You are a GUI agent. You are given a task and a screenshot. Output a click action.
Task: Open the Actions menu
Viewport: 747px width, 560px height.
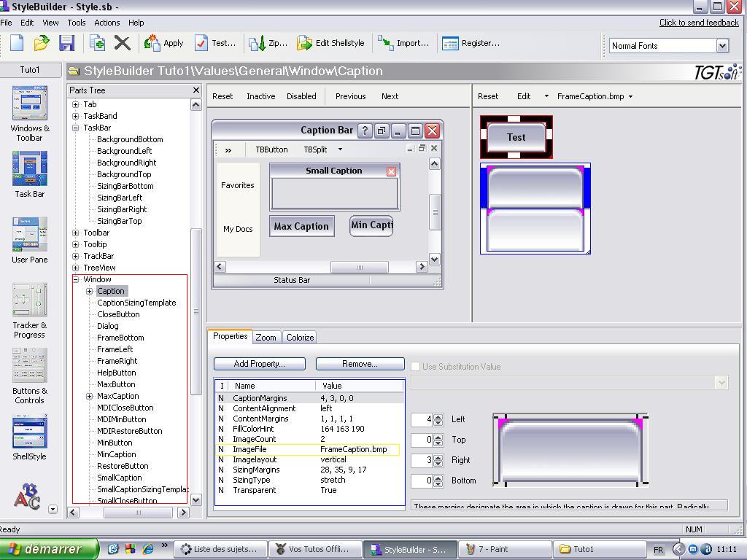[107, 23]
